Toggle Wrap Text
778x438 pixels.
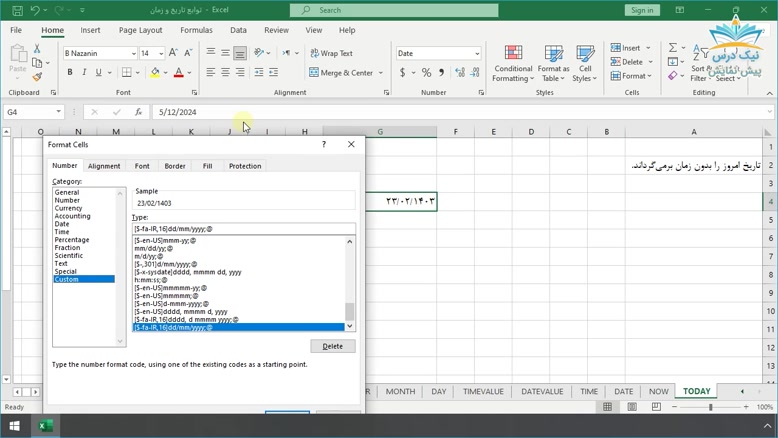point(331,53)
